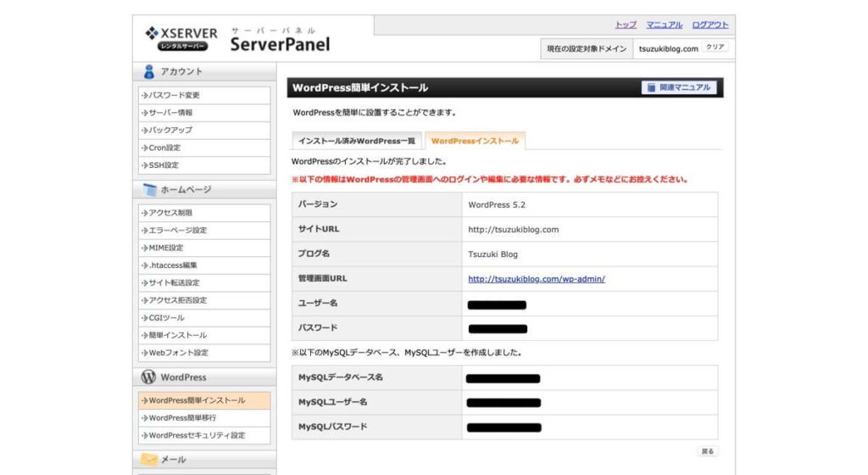Select WordPress簡単インストール in sidebar
868x475 pixels.
(204, 400)
